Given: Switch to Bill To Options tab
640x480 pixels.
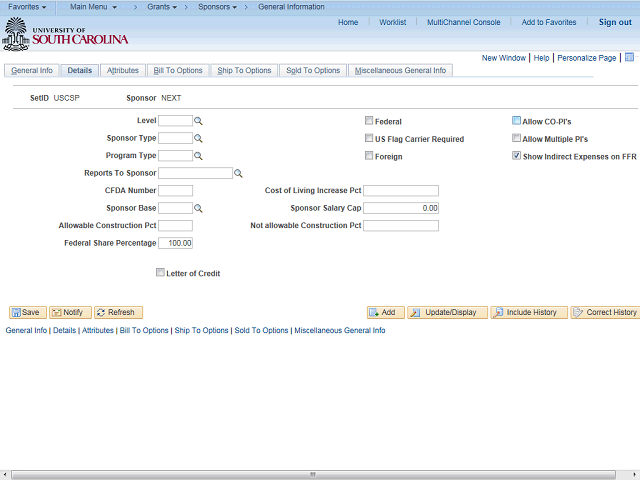Looking at the screenshot, I should pos(178,70).
